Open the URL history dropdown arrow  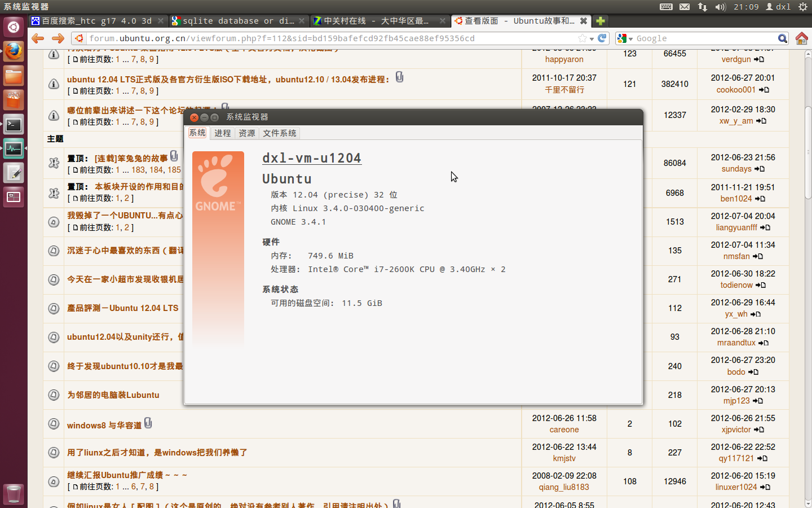tap(592, 39)
